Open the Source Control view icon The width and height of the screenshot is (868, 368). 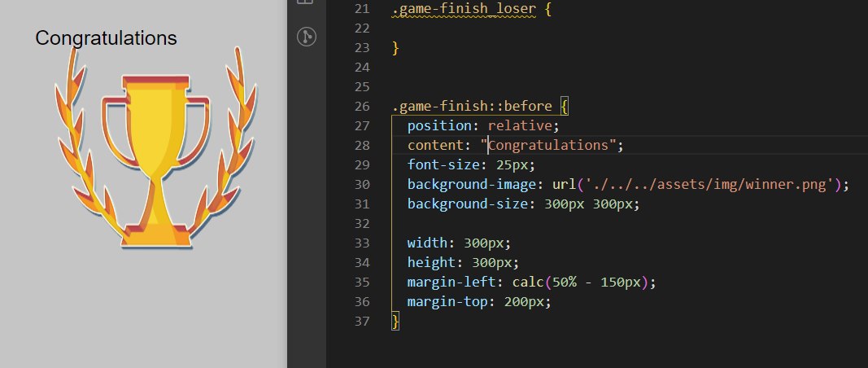306,37
